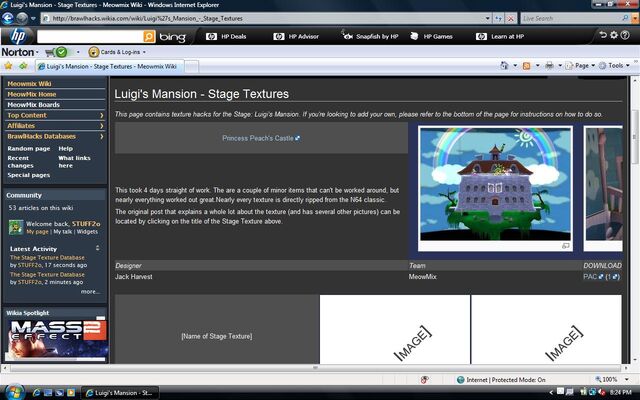Click the Recent changes link

tap(20, 162)
